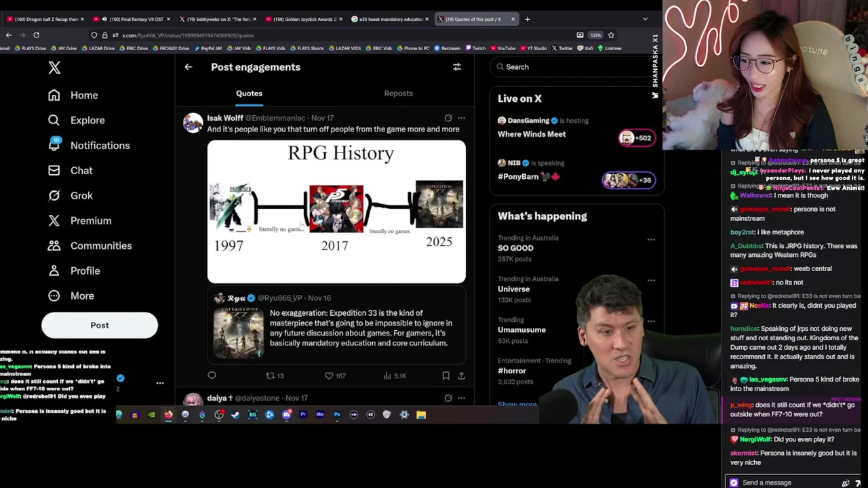The height and width of the screenshot is (488, 868).
Task: Open the Twitch bookmark
Action: coord(475,48)
